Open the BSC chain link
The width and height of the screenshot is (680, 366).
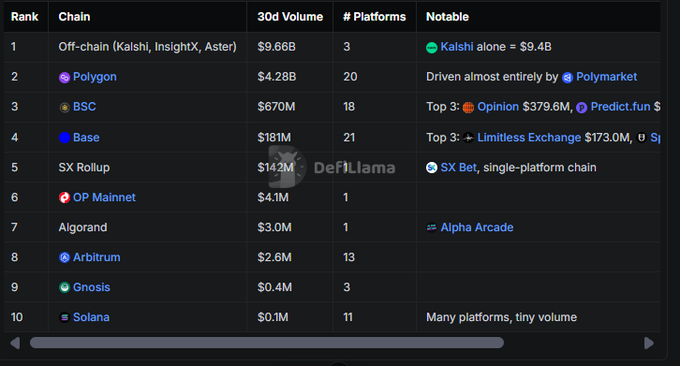click(85, 107)
